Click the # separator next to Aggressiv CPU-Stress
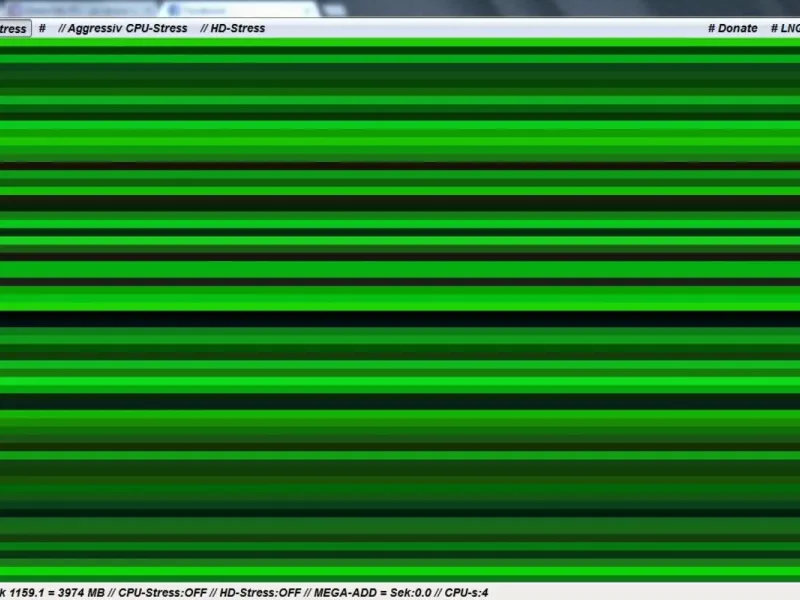Viewport: 800px width, 600px height. (42, 29)
